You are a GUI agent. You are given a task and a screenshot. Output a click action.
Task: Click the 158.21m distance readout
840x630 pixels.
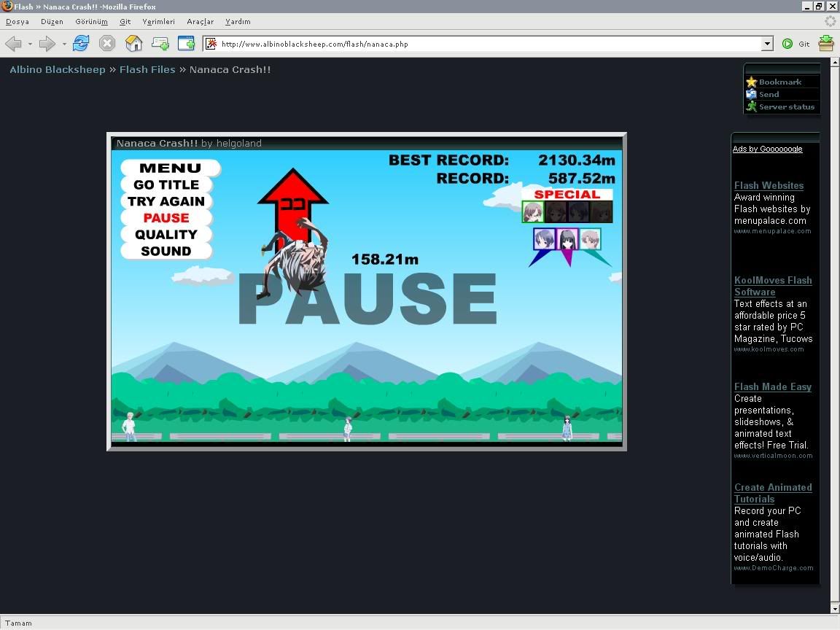(385, 260)
